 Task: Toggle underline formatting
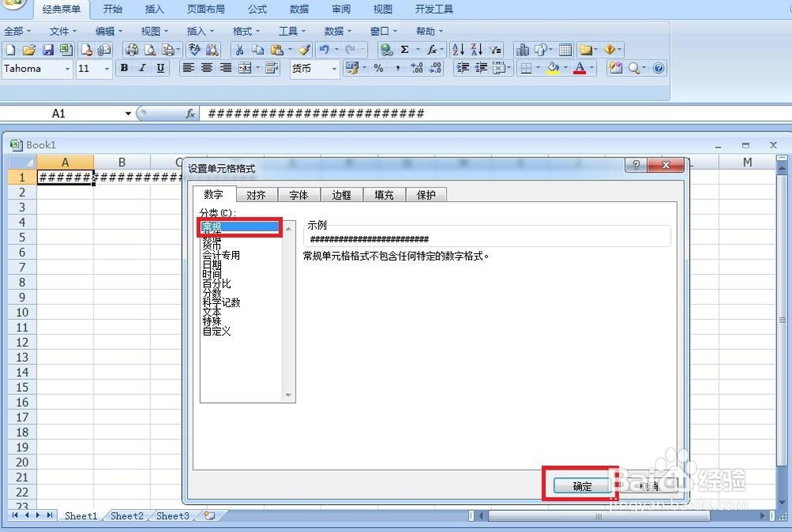click(161, 68)
